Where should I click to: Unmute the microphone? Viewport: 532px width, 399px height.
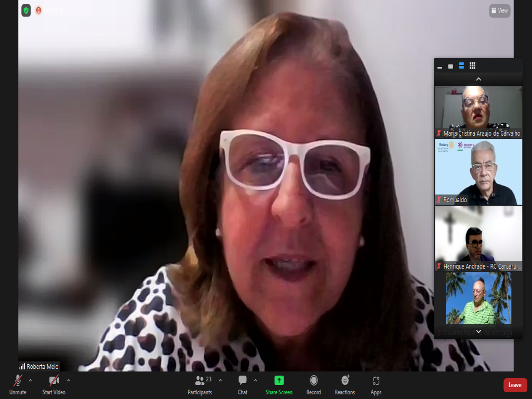coord(18,384)
